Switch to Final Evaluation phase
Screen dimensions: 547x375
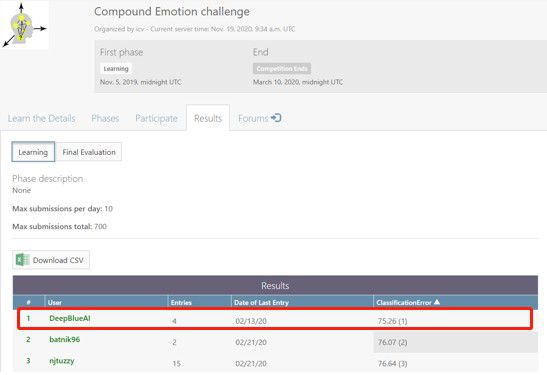(89, 152)
